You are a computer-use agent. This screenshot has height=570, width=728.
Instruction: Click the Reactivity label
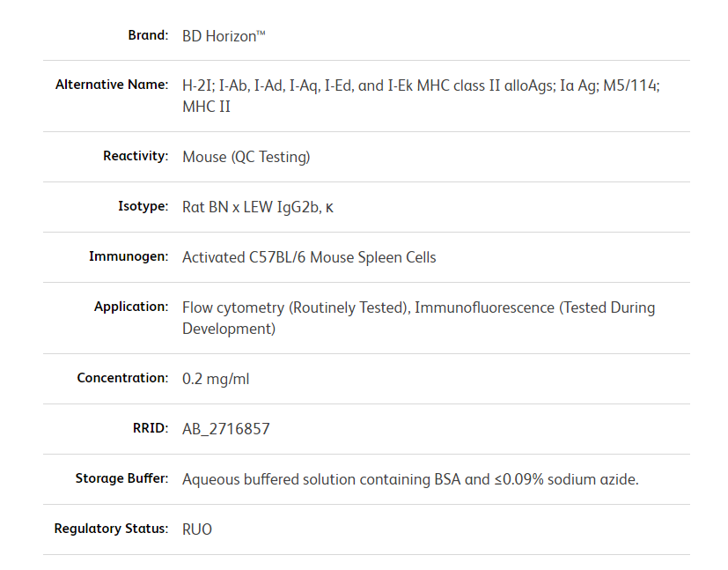tap(136, 156)
